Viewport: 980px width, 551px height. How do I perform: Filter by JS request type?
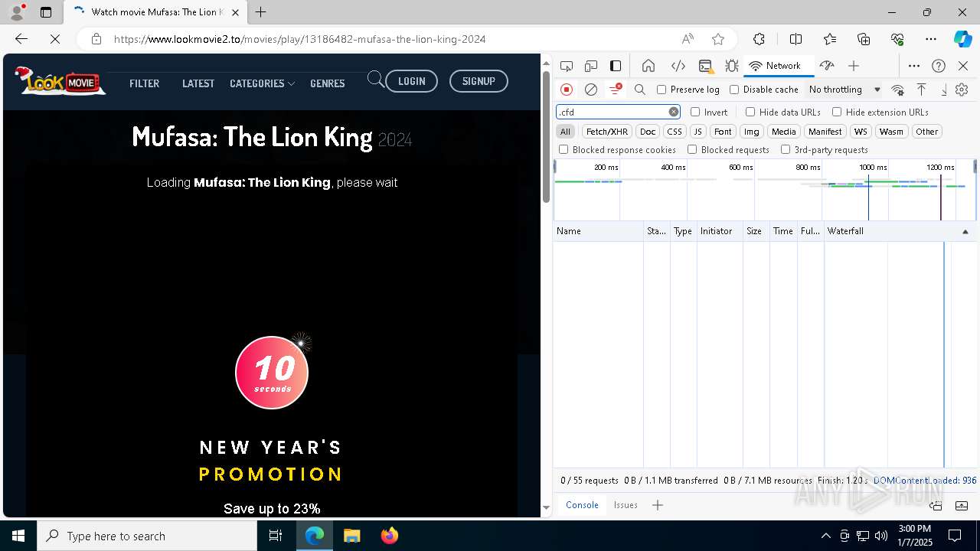[x=697, y=132]
